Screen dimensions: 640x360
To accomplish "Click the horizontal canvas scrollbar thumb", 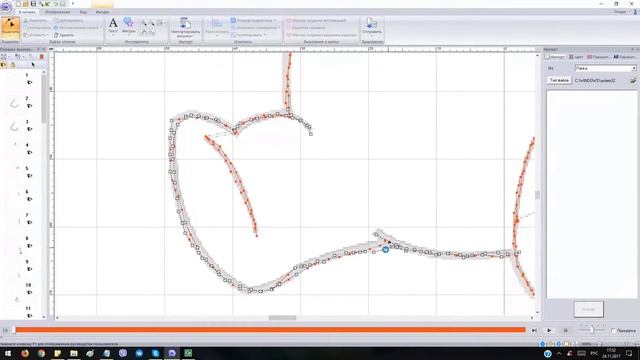I will pos(282,318).
